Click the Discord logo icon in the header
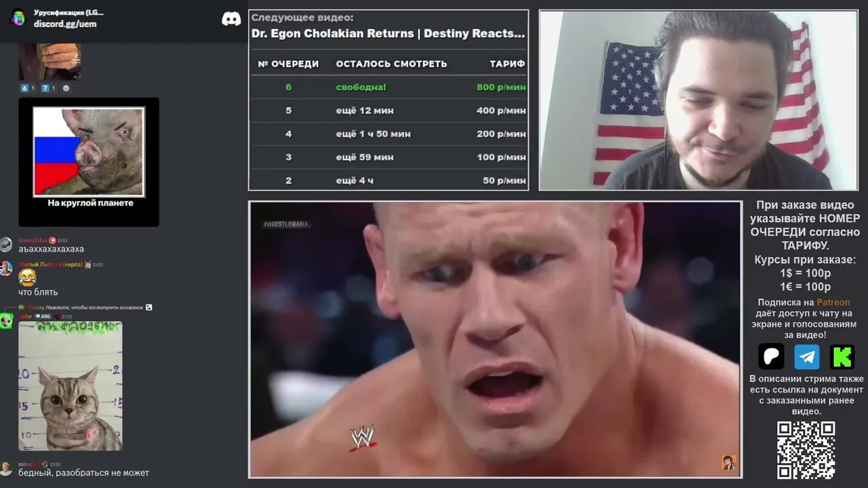The image size is (868, 488). pos(231,18)
